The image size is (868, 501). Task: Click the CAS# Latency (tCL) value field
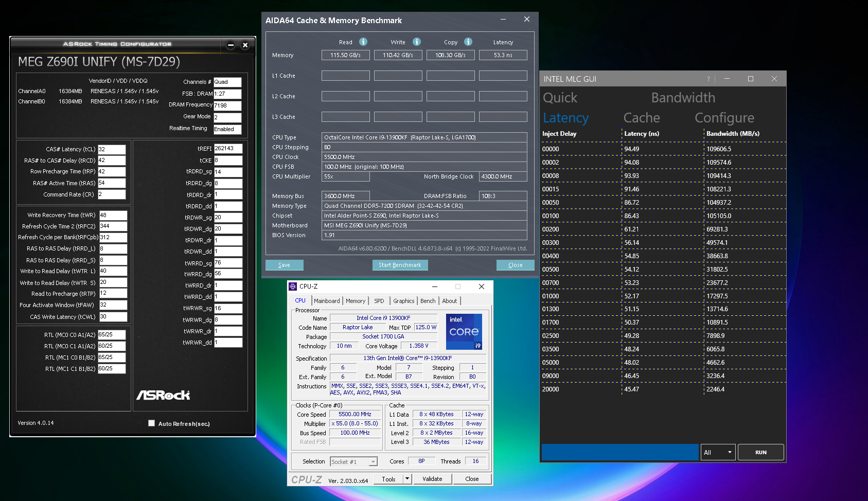112,149
